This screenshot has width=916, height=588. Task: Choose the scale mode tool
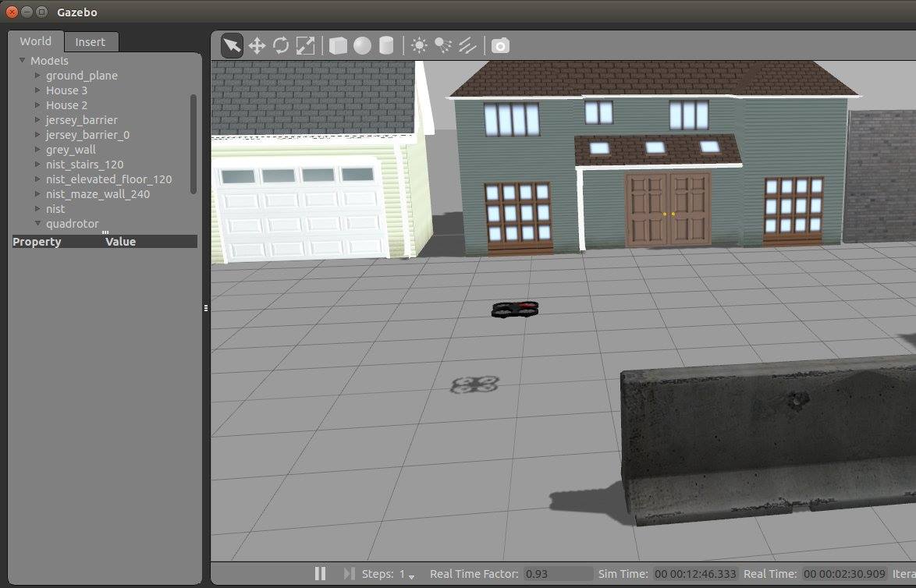click(x=305, y=46)
